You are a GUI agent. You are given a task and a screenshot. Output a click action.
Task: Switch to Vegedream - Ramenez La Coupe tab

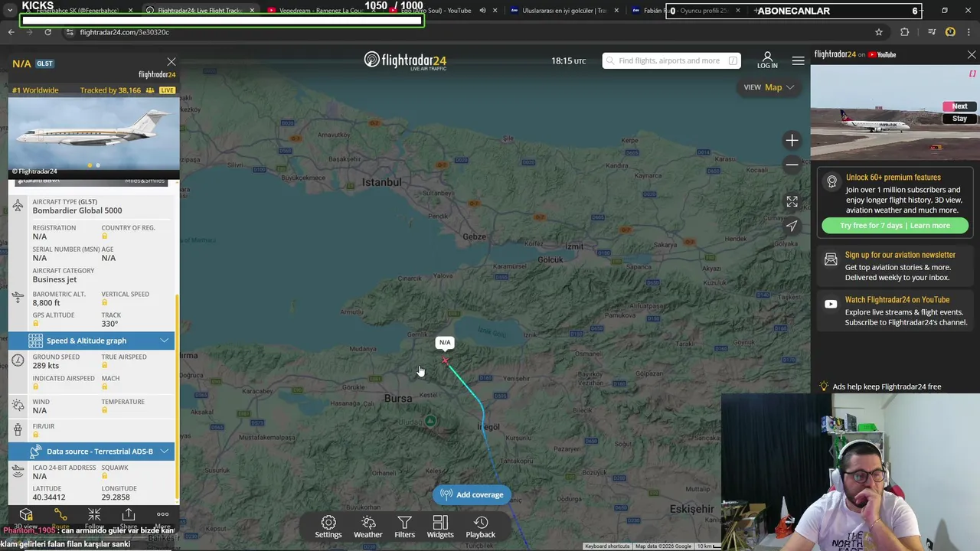(x=322, y=11)
